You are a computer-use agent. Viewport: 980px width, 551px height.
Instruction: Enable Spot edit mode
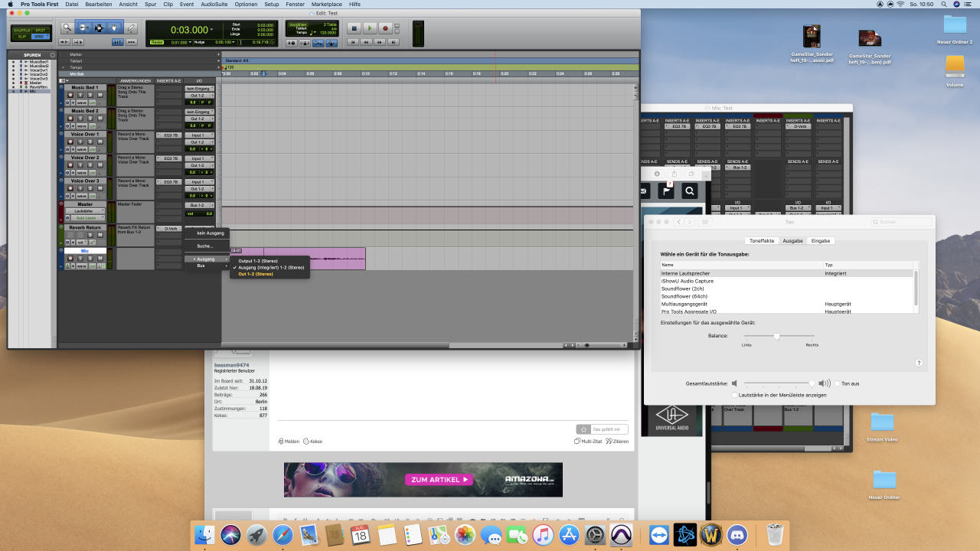(x=40, y=30)
